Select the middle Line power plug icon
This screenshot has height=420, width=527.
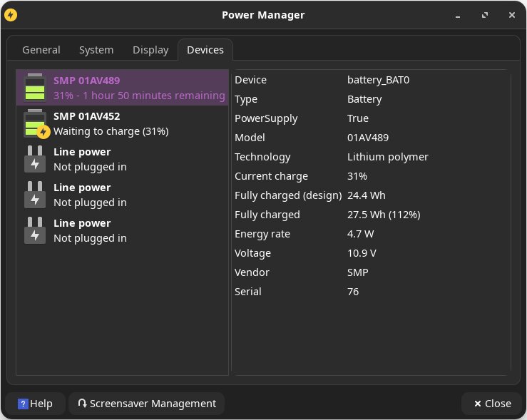[34, 195]
